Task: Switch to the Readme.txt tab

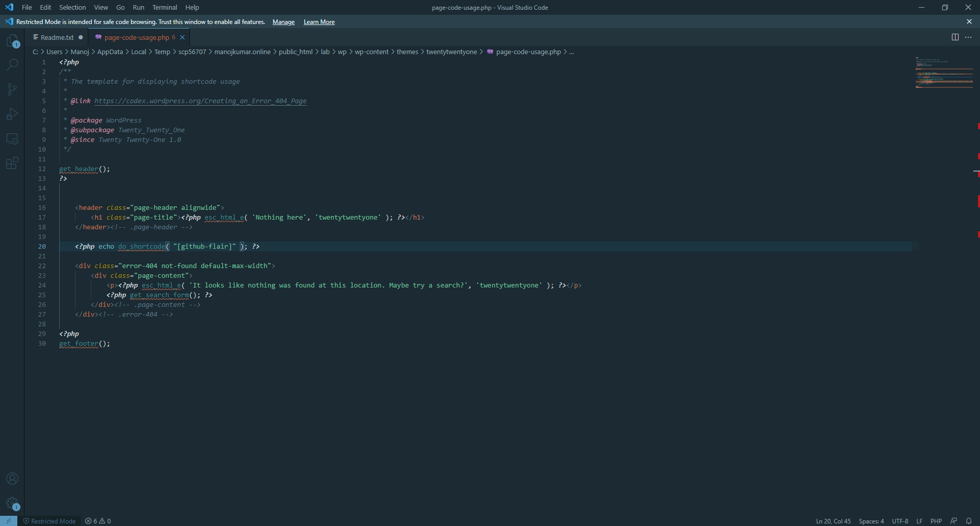Action: pyautogui.click(x=57, y=37)
